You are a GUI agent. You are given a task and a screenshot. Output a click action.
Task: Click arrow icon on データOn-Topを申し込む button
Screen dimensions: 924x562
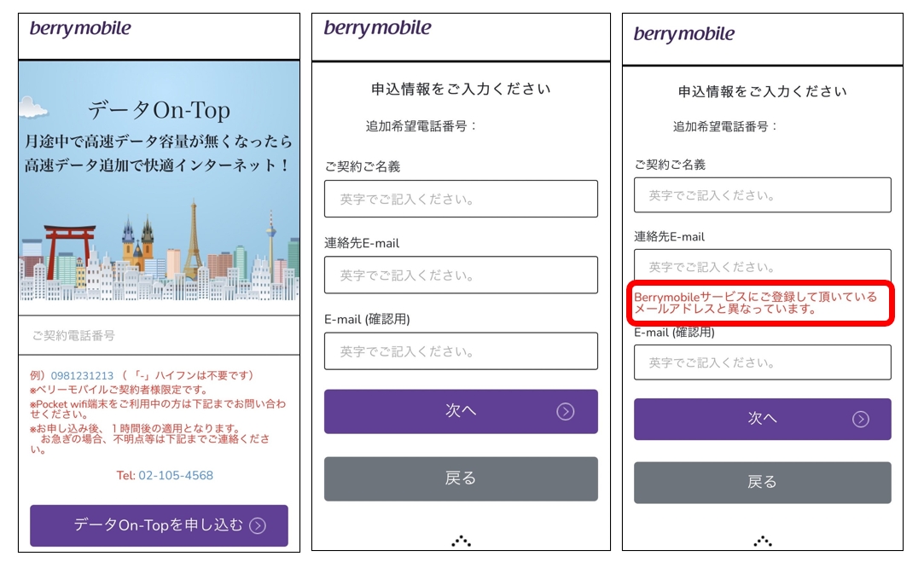click(258, 525)
